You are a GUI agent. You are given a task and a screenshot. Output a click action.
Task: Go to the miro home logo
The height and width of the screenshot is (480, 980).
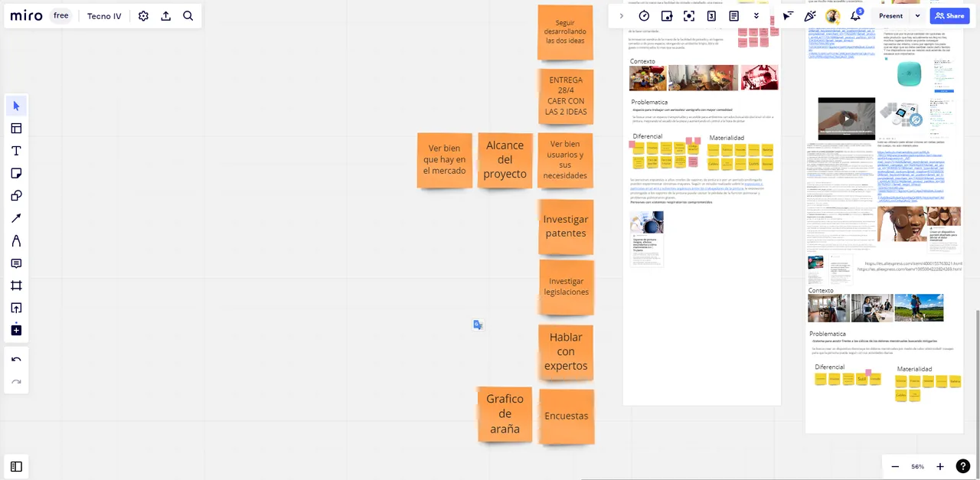[x=28, y=16]
